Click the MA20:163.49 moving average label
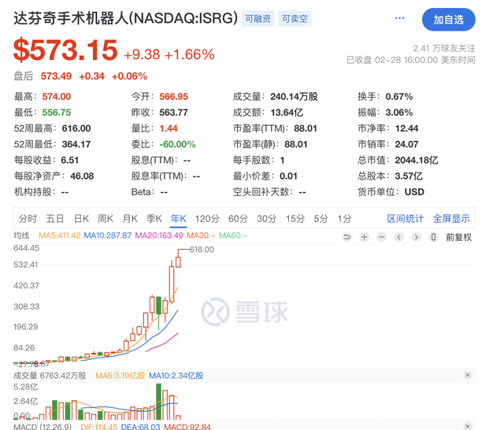Image resolution: width=504 pixels, height=430 pixels. [x=159, y=235]
